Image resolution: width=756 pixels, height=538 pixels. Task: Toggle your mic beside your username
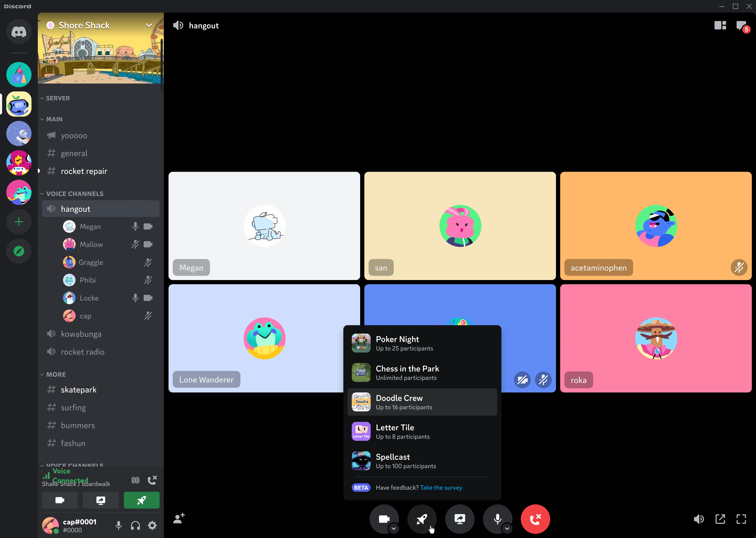[118, 525]
